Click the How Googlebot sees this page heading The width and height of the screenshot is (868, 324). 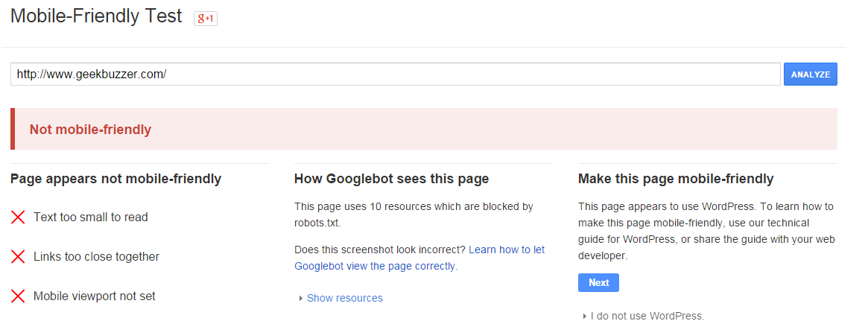tap(391, 179)
